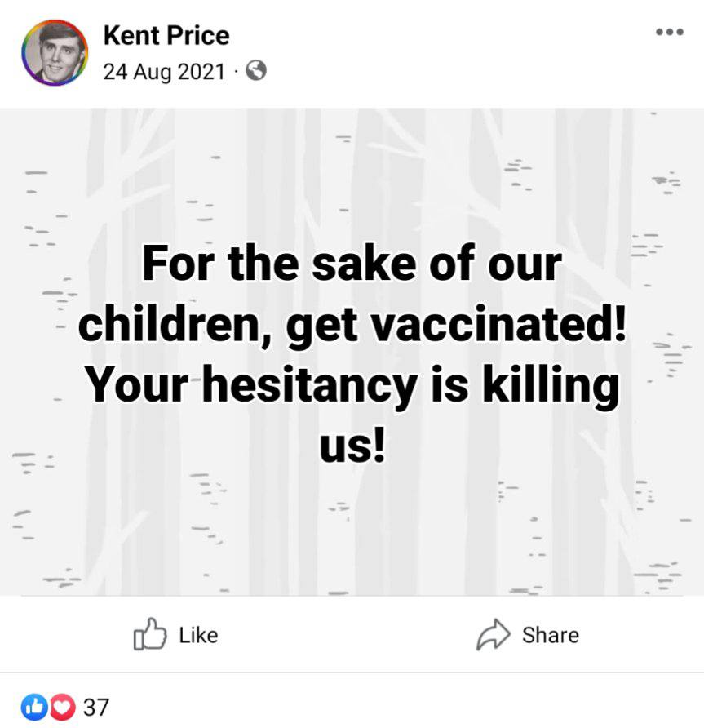Click the Share arrow icon

click(494, 635)
